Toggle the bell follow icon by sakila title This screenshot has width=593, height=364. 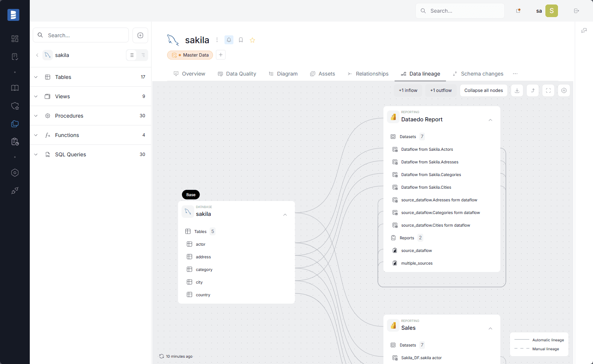(x=229, y=40)
